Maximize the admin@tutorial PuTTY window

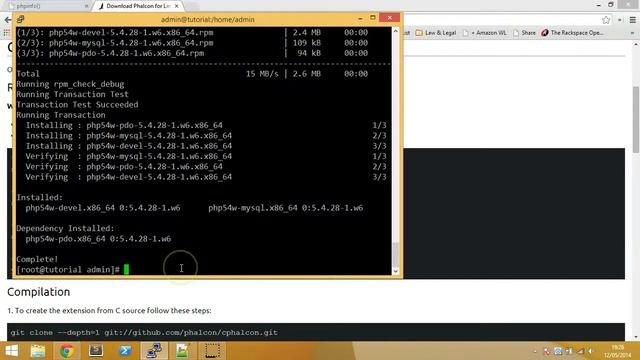coord(373,18)
